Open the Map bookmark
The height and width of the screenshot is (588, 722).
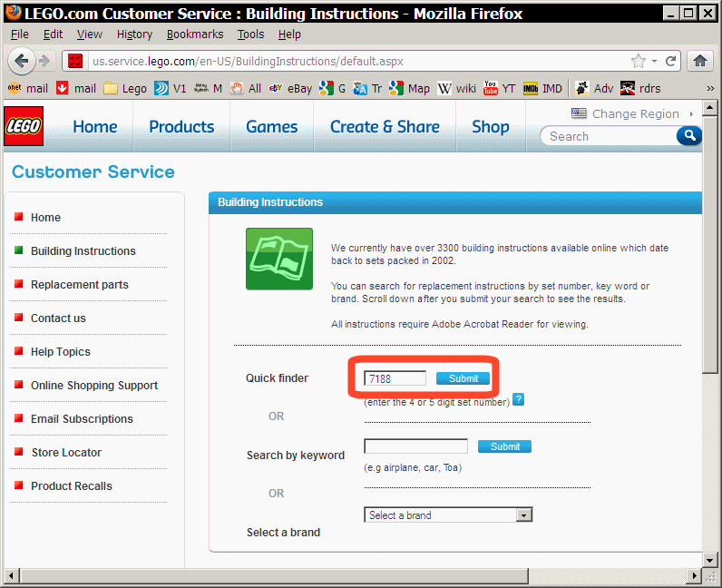point(409,88)
